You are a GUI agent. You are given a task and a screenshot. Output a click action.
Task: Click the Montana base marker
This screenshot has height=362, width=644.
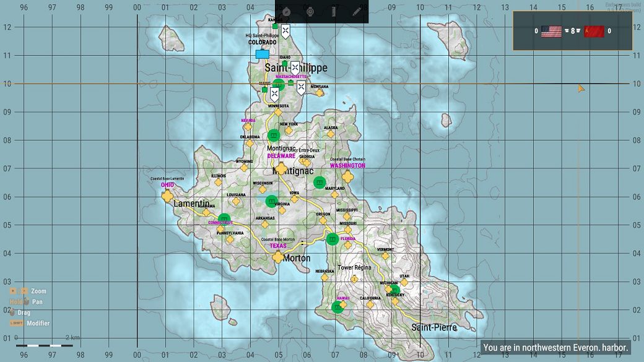(x=320, y=93)
